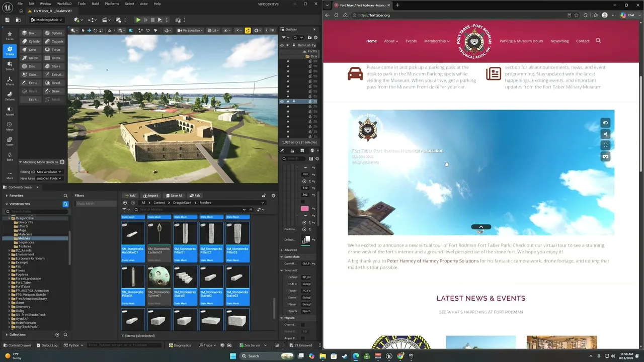Open the Platforms menu
644x362 pixels.
pyautogui.click(x=112, y=4)
